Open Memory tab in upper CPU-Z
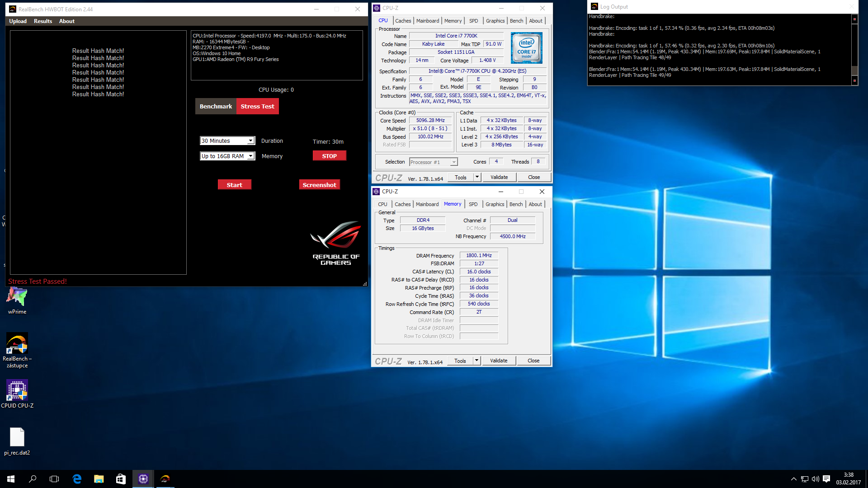868x488 pixels. pos(453,21)
